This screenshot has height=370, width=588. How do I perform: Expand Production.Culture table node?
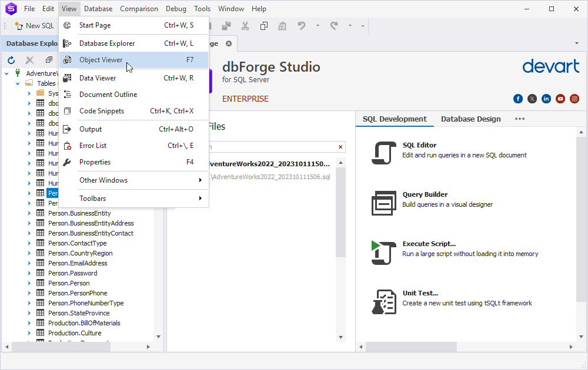click(29, 333)
